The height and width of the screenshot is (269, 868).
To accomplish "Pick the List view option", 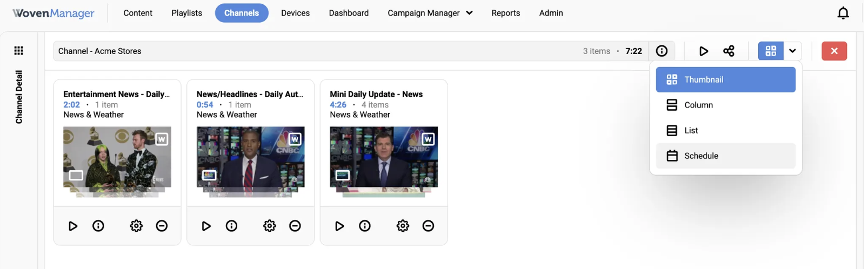I will [x=725, y=130].
